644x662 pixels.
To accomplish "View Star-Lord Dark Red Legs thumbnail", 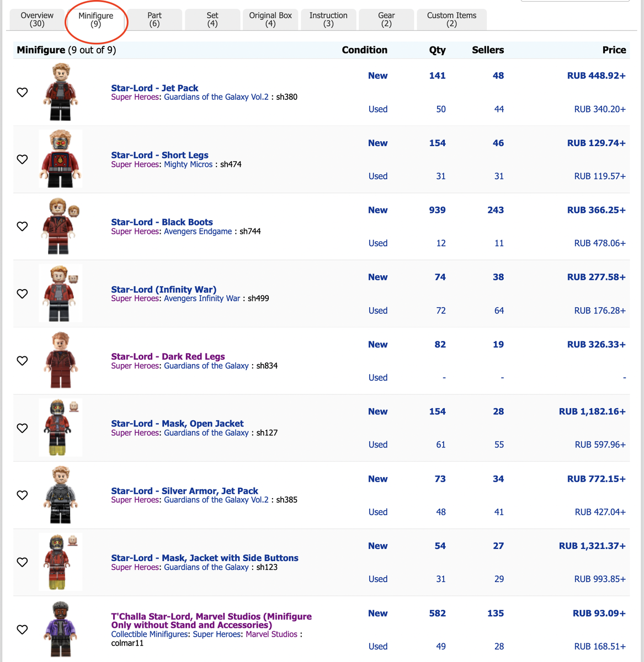I will (x=61, y=361).
